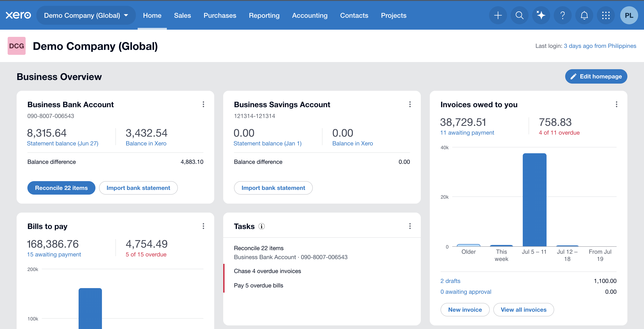Open Bills to pay options menu
The image size is (644, 329).
[x=203, y=226]
